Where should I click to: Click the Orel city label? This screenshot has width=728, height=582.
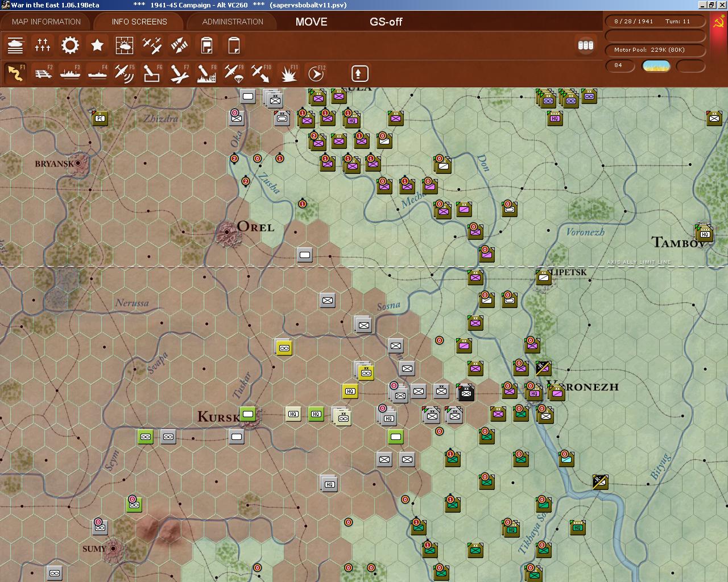[x=255, y=227]
